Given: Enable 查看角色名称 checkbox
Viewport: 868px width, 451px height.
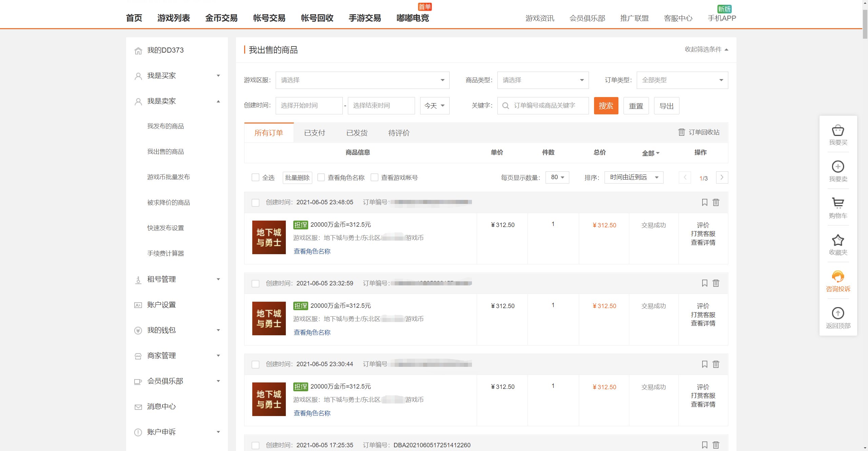Looking at the screenshot, I should pyautogui.click(x=321, y=177).
